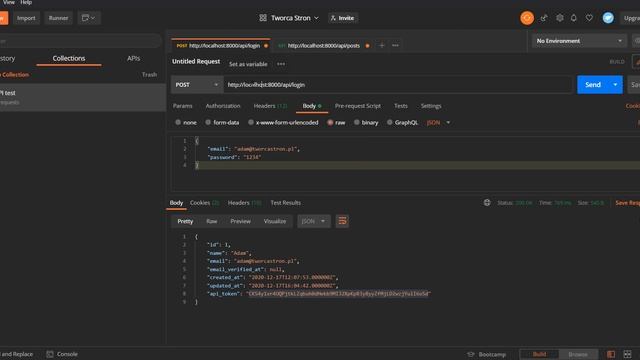
Task: Open the Help menu
Action: 26,2
